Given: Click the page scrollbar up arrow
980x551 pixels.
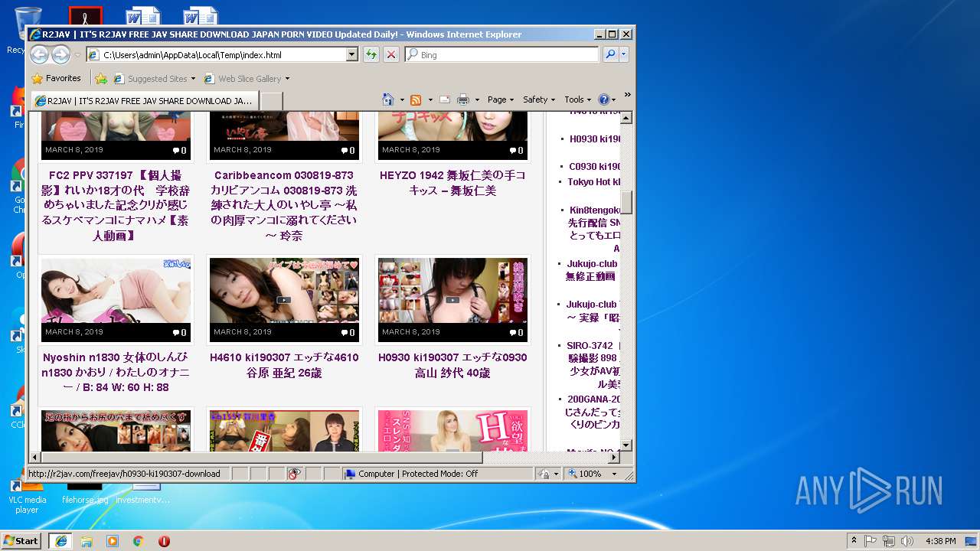Looking at the screenshot, I should (626, 118).
